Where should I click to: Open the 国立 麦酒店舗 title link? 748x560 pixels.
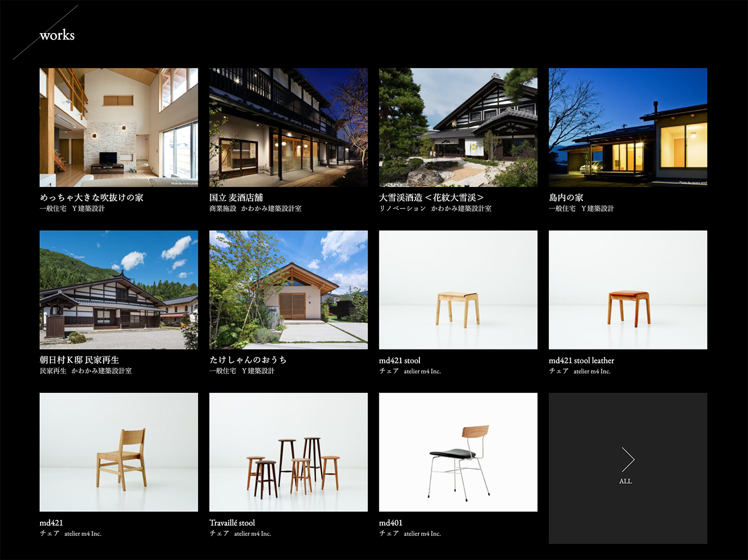pos(236,198)
